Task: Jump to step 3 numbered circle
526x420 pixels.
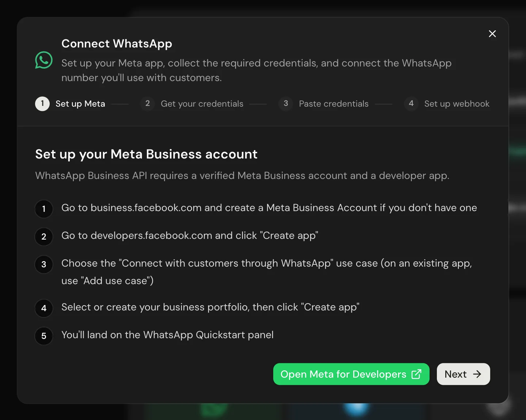Action: tap(286, 104)
